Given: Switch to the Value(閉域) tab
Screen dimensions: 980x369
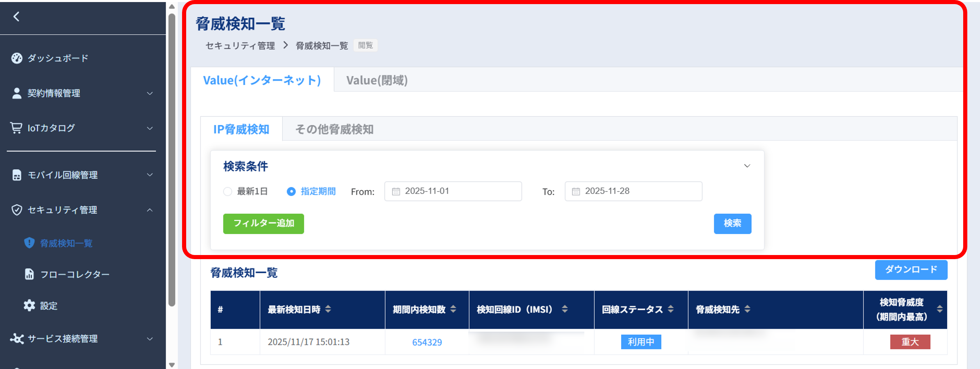Looking at the screenshot, I should pos(376,80).
